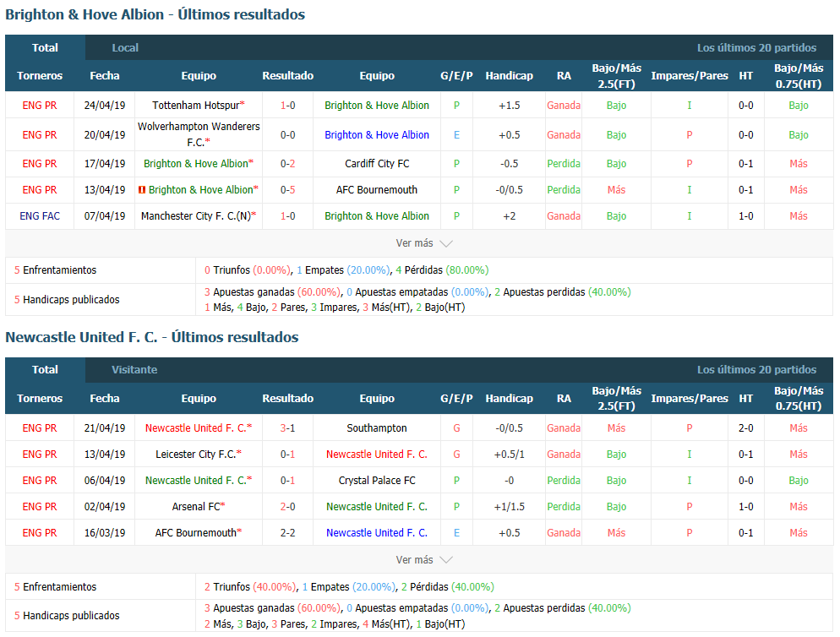Click handicap value +0.5/1 in Leicester row
The height and width of the screenshot is (637, 840).
509,455
